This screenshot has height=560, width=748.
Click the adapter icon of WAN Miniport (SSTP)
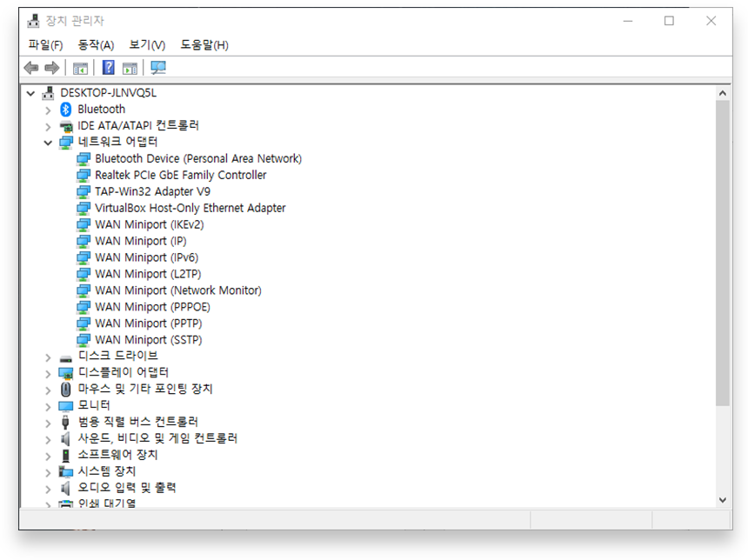83,340
